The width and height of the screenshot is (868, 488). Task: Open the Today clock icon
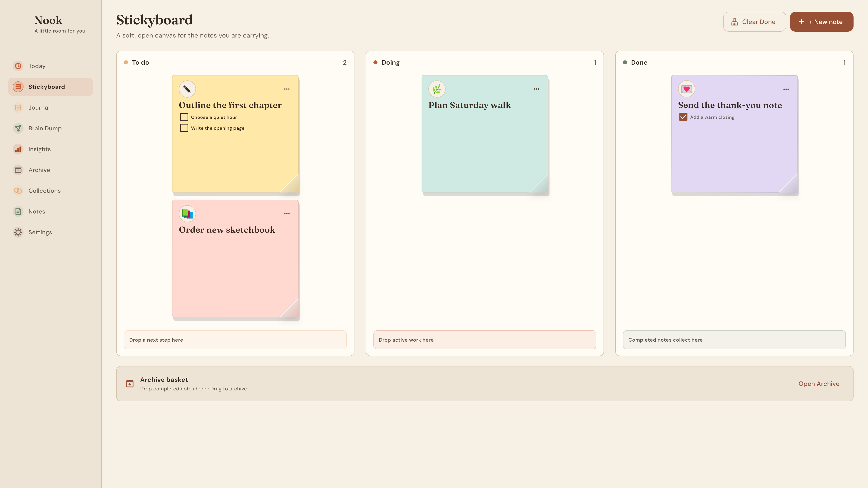[x=18, y=66]
